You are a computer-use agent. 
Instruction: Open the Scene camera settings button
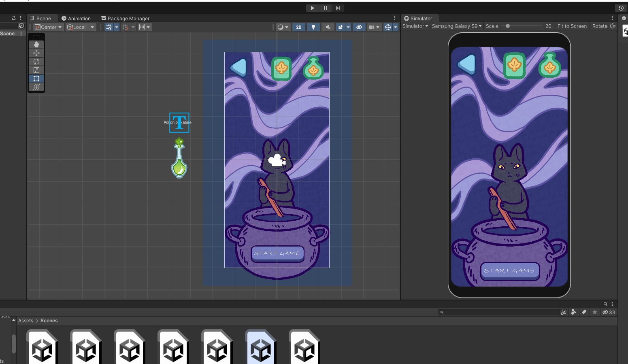point(374,27)
